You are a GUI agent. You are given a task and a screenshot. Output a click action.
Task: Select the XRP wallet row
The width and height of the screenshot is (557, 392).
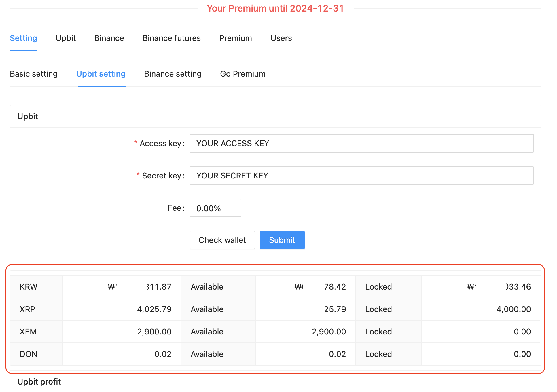[x=27, y=309]
